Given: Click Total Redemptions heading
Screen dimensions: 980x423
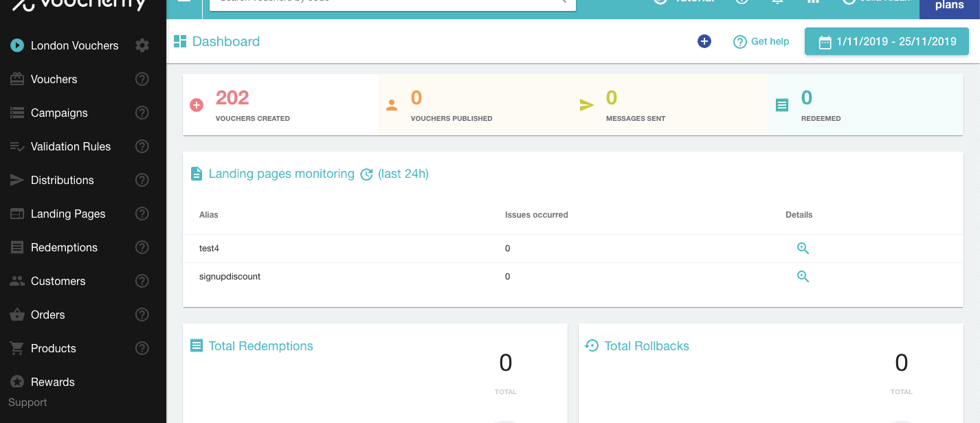Looking at the screenshot, I should tap(261, 346).
